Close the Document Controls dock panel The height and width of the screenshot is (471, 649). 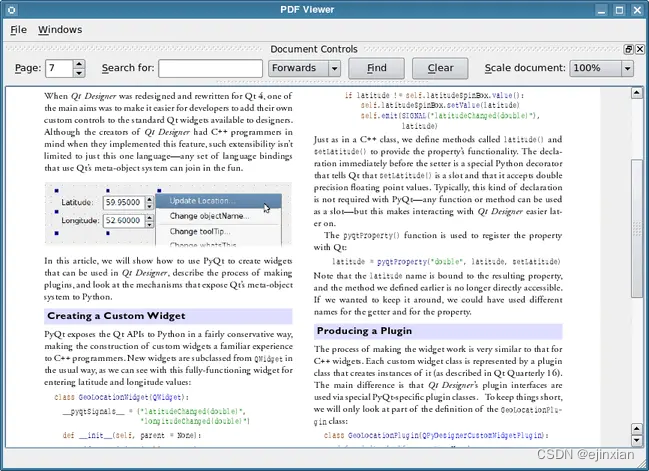[640, 49]
